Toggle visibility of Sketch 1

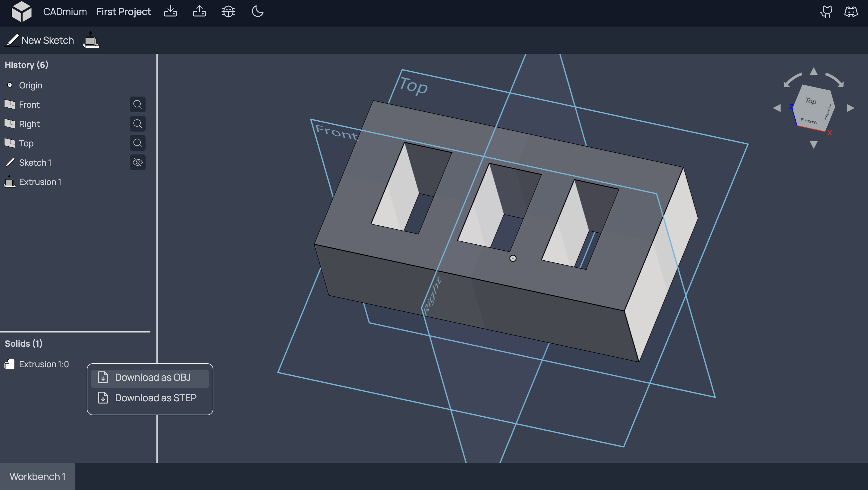(x=138, y=162)
